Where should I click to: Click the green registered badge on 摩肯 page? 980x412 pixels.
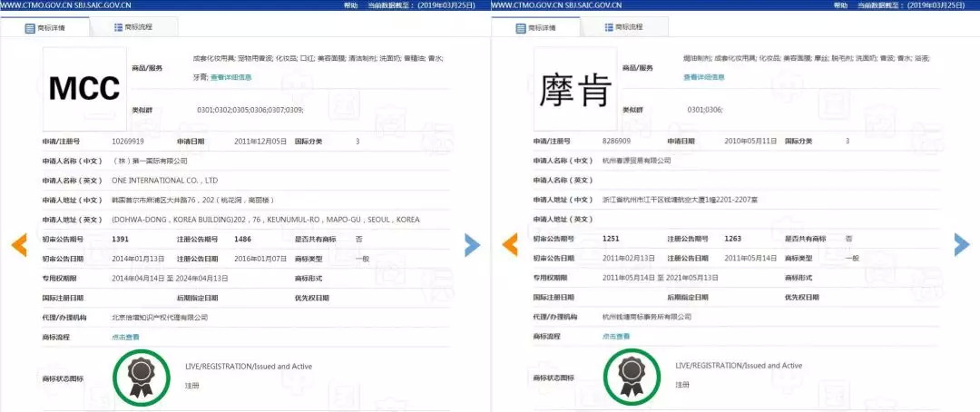[x=632, y=378]
